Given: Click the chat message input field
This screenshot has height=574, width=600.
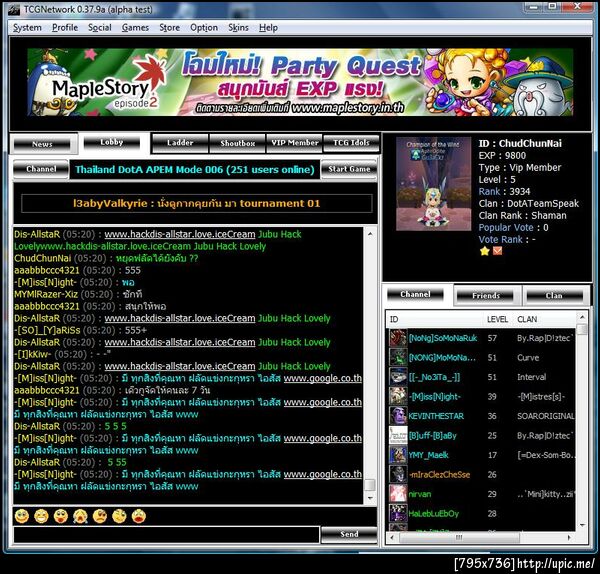Looking at the screenshot, I should [x=166, y=535].
